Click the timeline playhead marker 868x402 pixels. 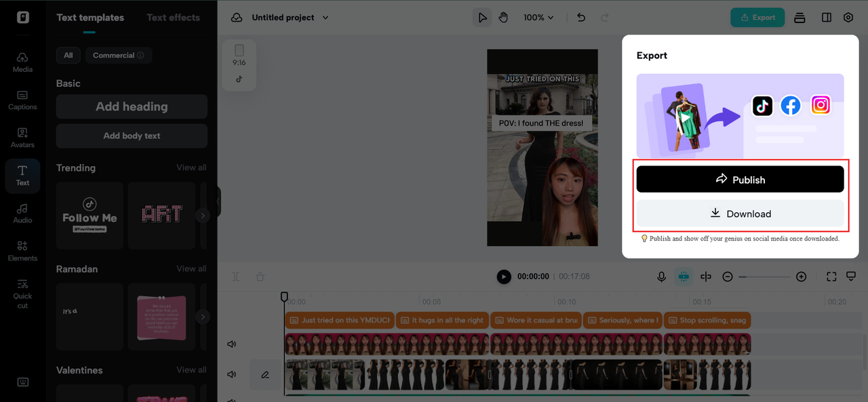(284, 297)
